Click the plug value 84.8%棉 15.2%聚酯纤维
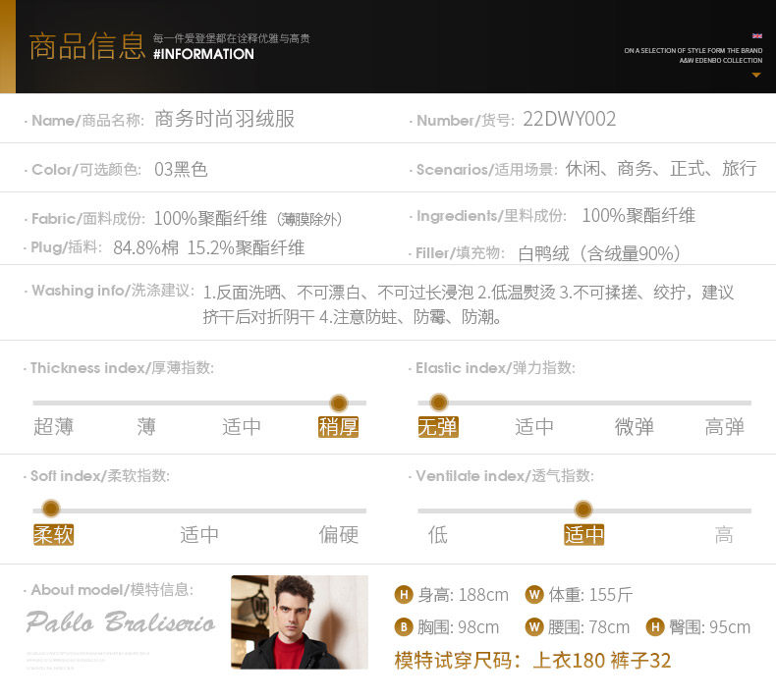The image size is (776, 700). pyautogui.click(x=209, y=247)
